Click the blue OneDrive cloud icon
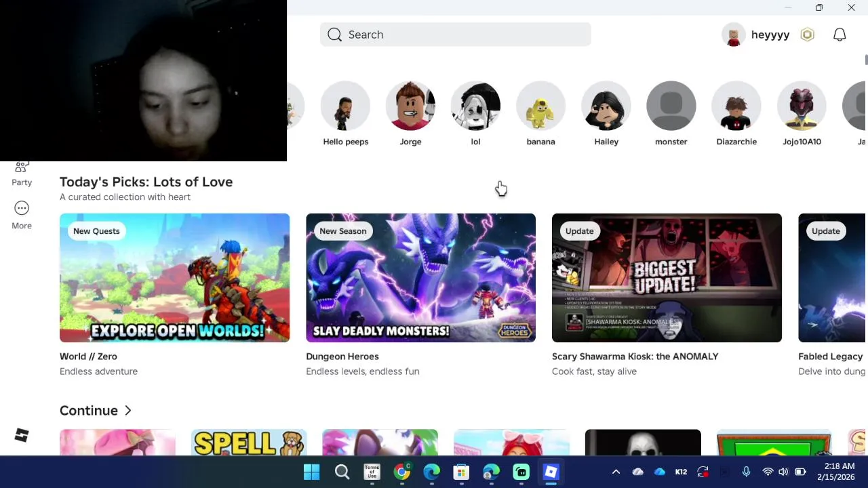 click(659, 472)
